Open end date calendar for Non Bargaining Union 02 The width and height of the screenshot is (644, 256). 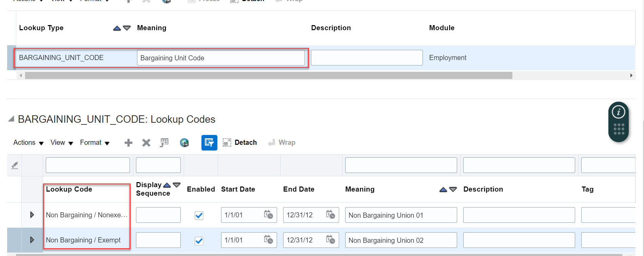330,240
